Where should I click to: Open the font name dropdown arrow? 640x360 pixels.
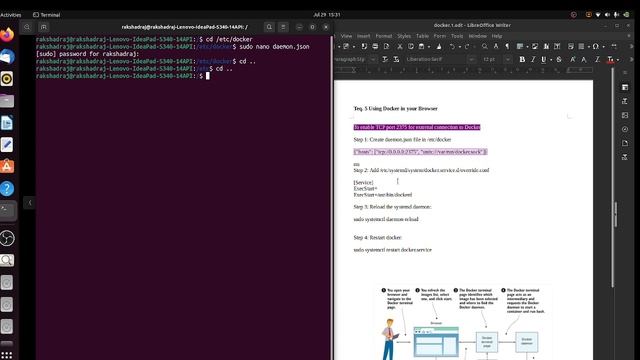coord(472,60)
